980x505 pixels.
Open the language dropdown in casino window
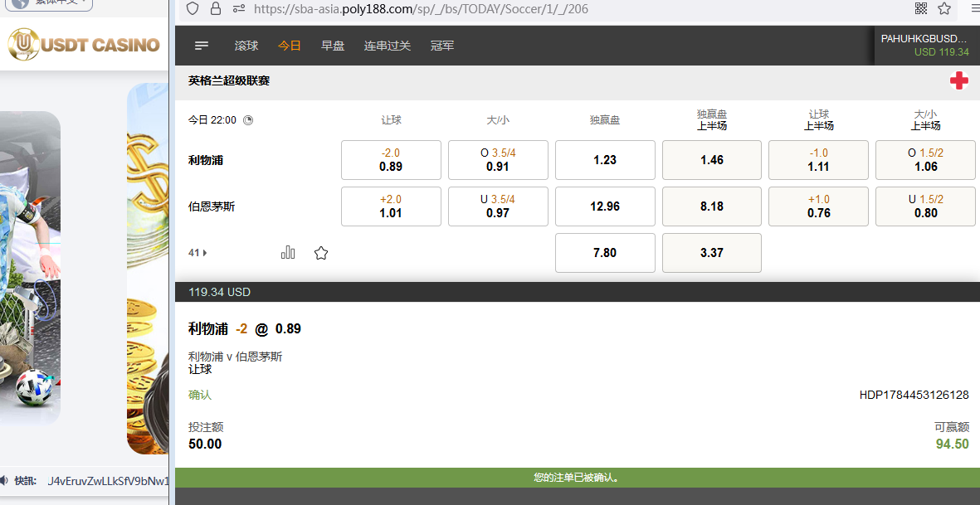[x=48, y=3]
